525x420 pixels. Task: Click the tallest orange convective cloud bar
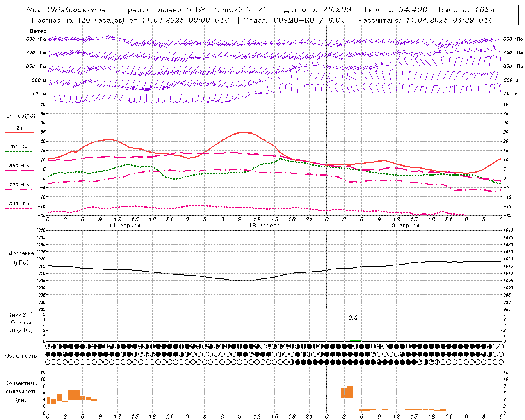coord(350,392)
